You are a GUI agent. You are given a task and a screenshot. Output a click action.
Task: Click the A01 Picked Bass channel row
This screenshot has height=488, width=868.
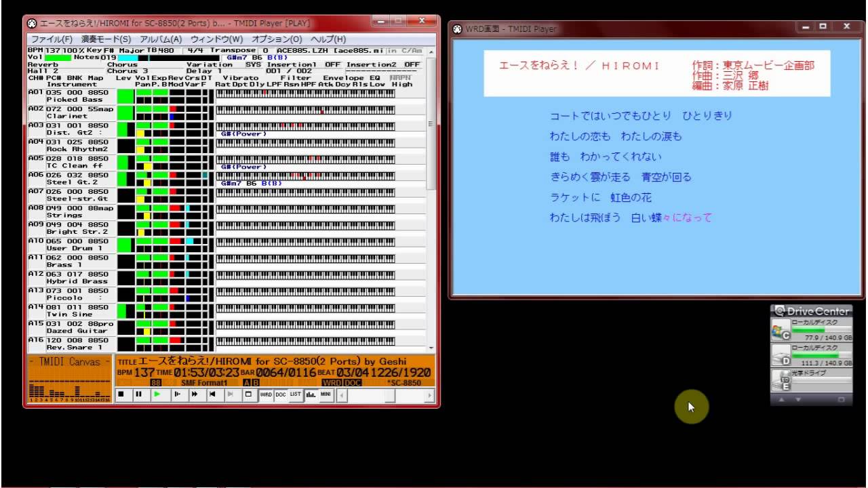tap(75, 96)
